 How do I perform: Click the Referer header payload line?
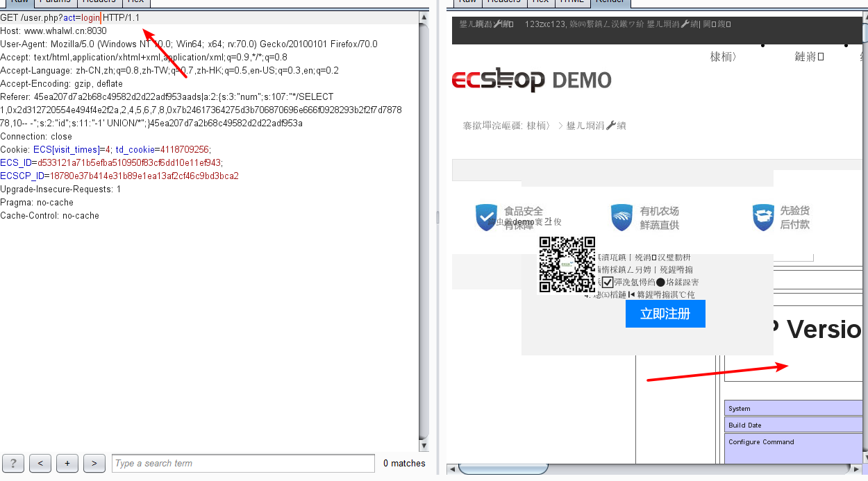coord(201,110)
